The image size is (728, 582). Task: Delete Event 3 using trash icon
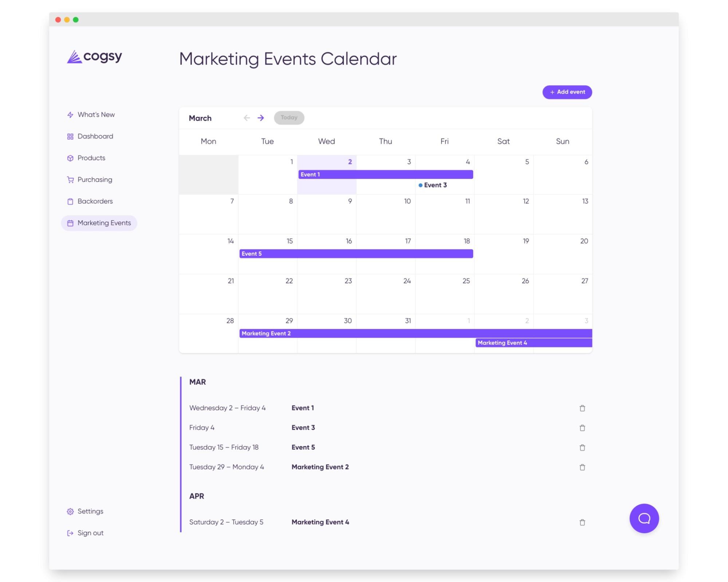582,428
